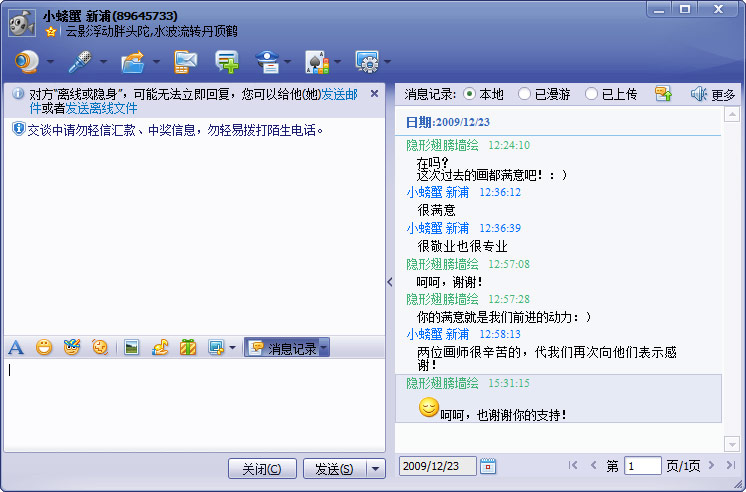Open the application settings gear icon
This screenshot has height=492, width=746.
[367, 62]
